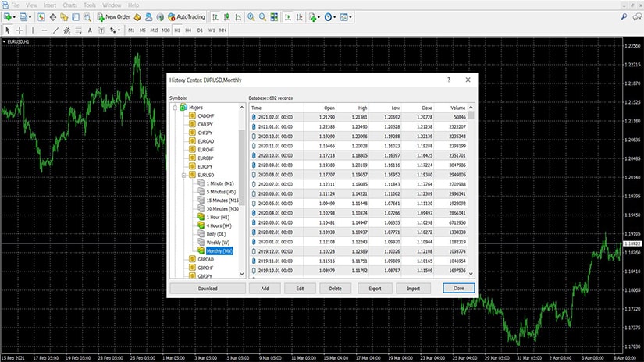Viewport: 644px width, 362px height.
Task: Click the New Order toolbar button
Action: 112,16
